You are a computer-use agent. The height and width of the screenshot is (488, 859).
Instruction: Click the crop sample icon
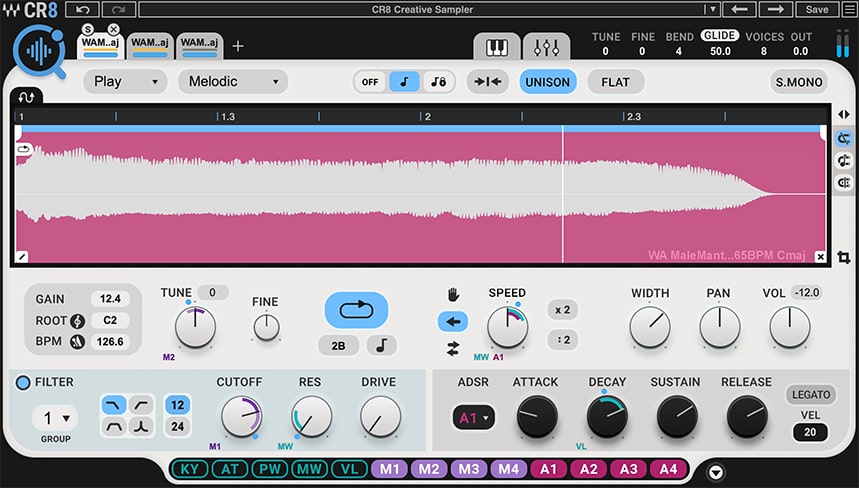point(843,257)
